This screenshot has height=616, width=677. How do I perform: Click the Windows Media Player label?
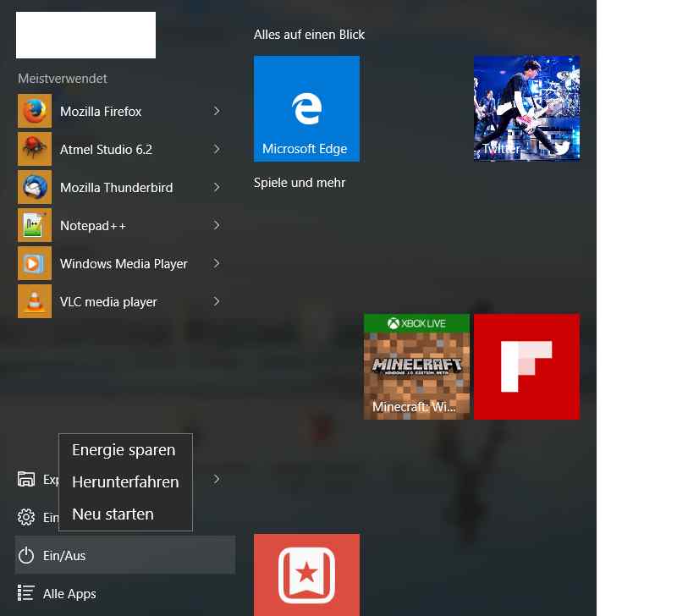[x=124, y=264]
